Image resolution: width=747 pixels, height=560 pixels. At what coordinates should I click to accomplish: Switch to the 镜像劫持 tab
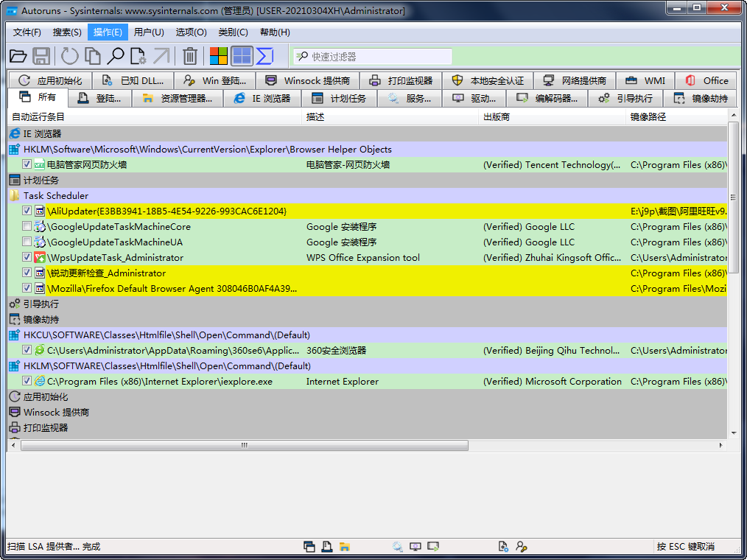pos(701,99)
